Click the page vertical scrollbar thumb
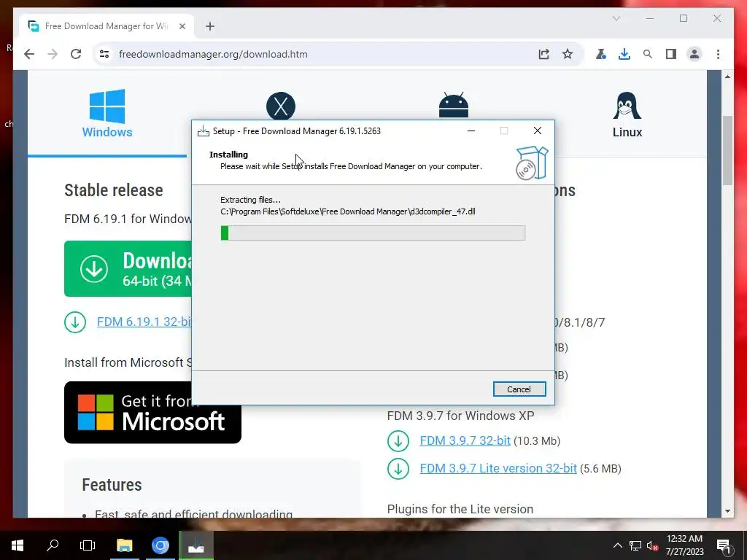 pos(727,150)
